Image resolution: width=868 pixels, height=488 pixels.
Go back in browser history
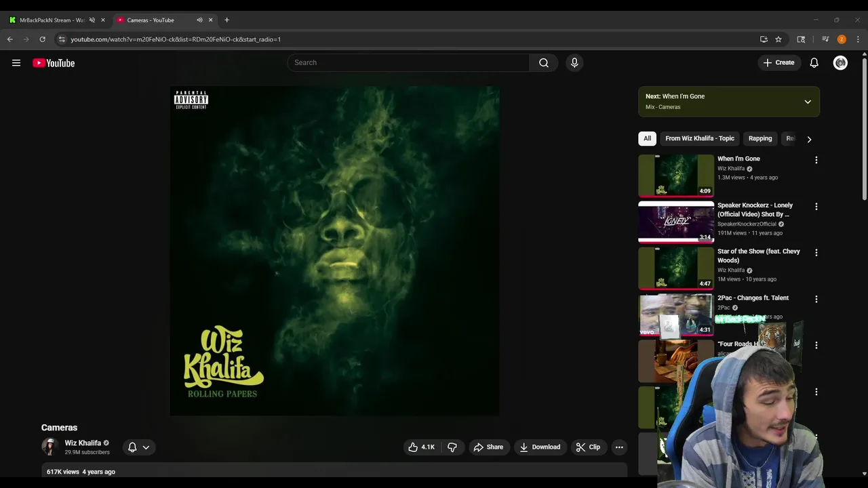coord(10,39)
